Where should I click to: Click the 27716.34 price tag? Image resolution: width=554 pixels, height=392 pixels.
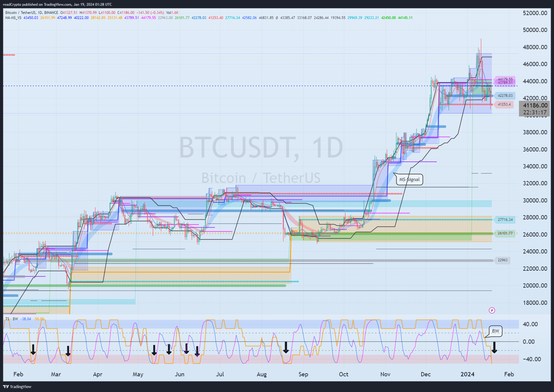coord(505,220)
